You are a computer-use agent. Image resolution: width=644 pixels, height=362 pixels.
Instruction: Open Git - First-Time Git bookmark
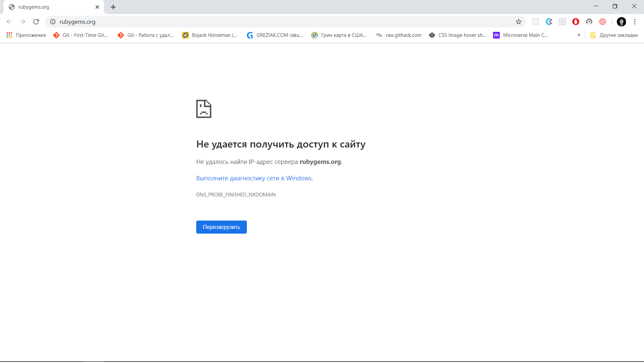80,35
